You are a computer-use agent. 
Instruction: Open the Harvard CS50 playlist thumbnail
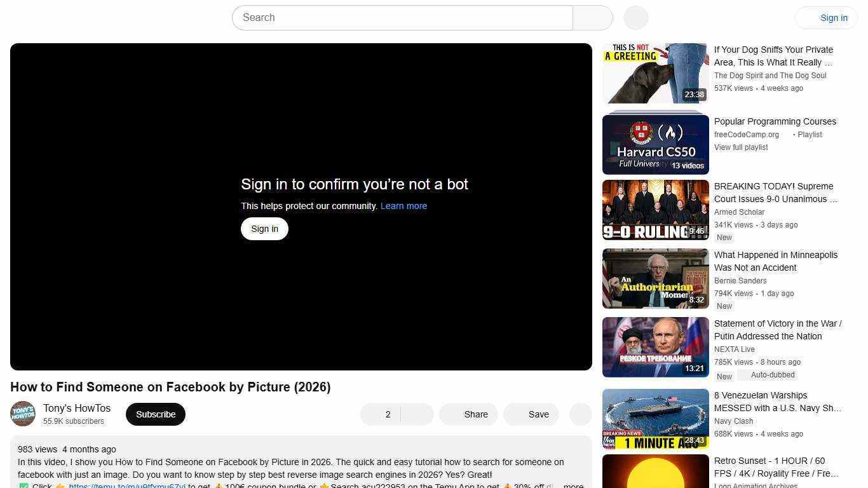click(655, 144)
